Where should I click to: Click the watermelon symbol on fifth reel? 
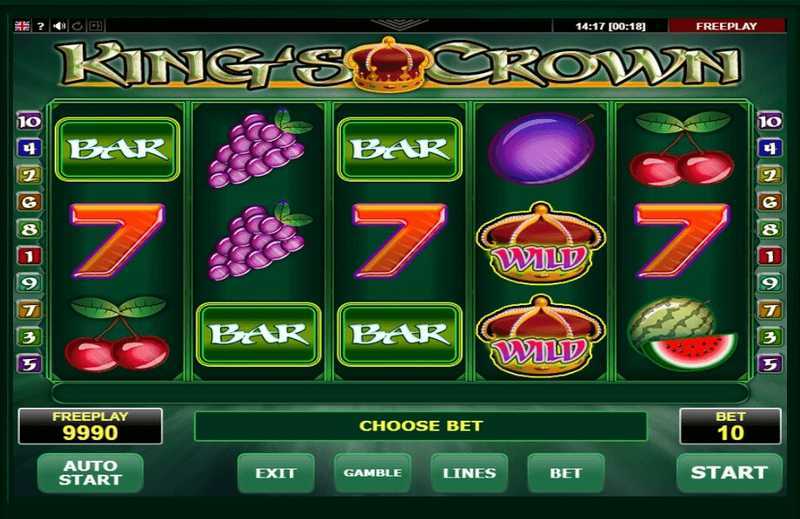[683, 334]
